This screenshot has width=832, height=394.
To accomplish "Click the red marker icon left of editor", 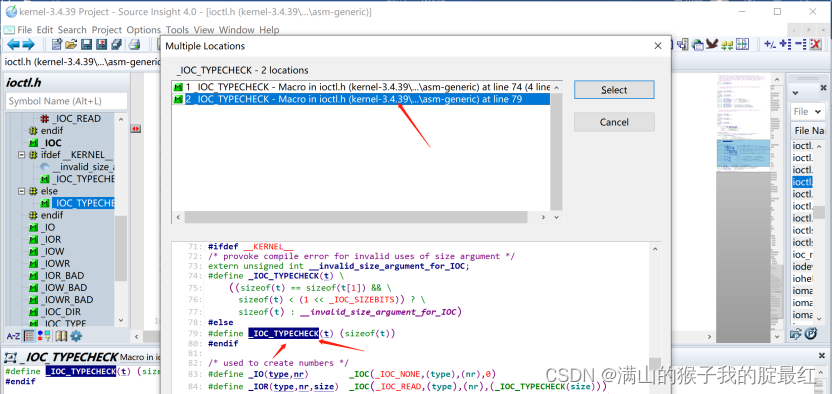I will [135, 129].
